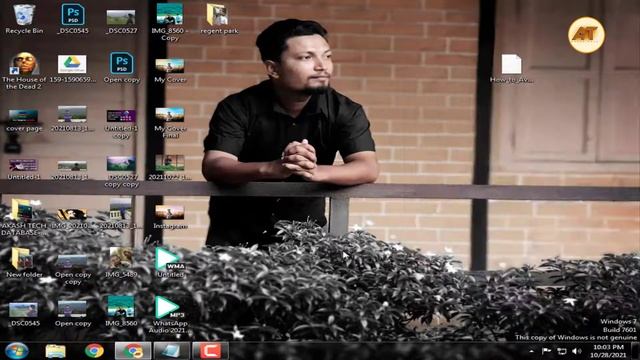The width and height of the screenshot is (640, 360).
Task: Switch to the Camtasia taskbar button
Action: point(210,351)
